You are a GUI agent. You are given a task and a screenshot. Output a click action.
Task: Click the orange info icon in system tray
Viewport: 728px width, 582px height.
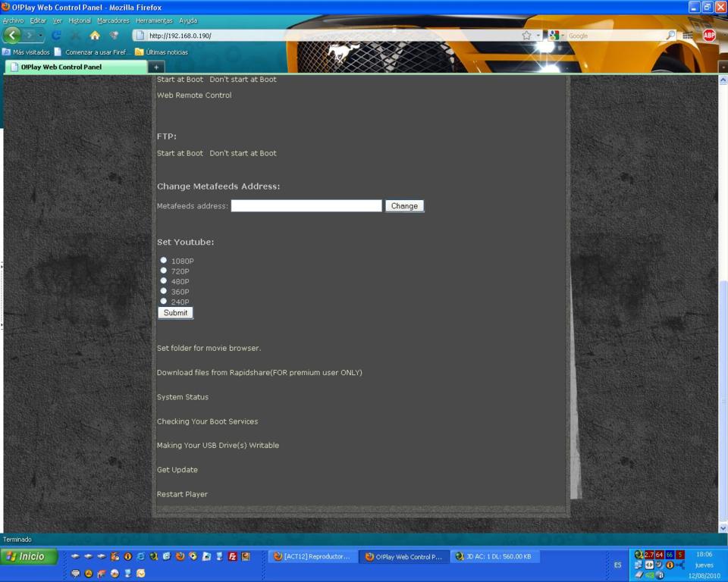[670, 565]
